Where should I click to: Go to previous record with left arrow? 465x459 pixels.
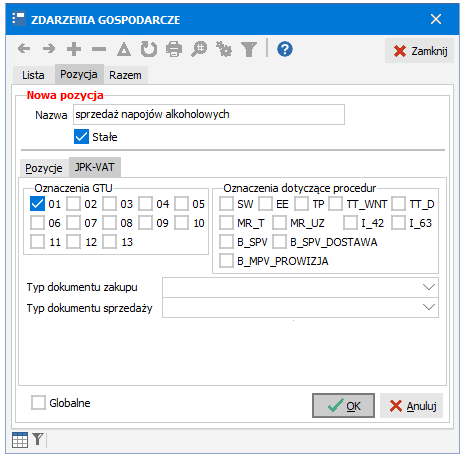24,49
